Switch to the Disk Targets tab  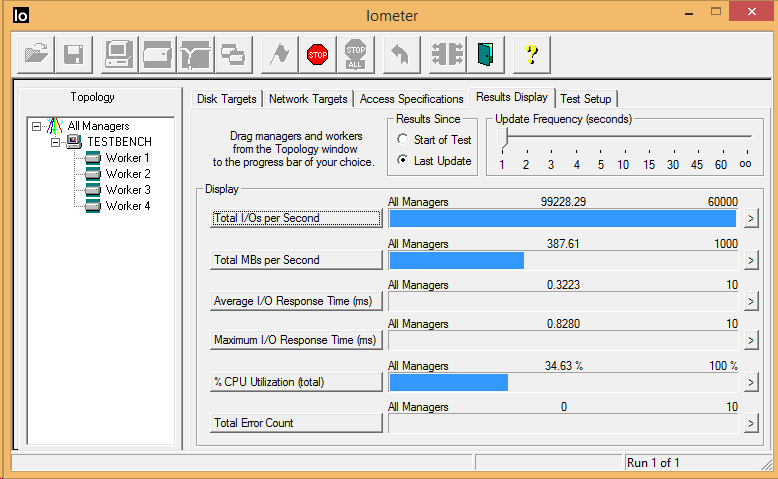(227, 99)
